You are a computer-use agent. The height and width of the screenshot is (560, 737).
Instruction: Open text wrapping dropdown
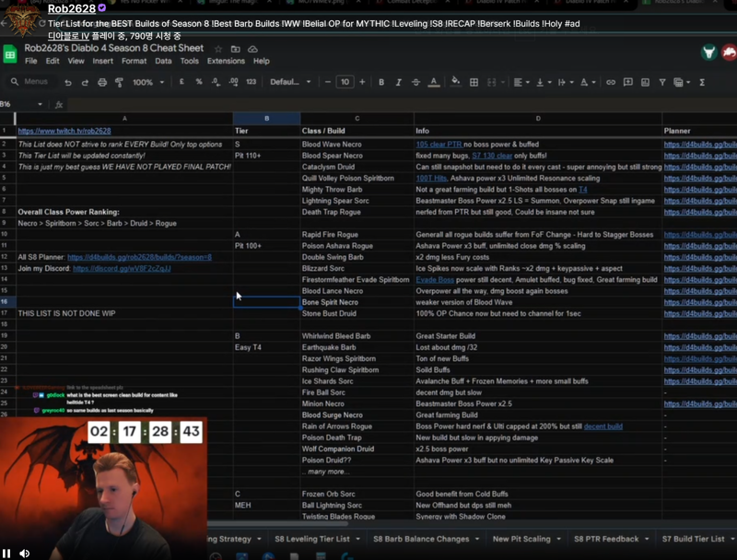[566, 82]
